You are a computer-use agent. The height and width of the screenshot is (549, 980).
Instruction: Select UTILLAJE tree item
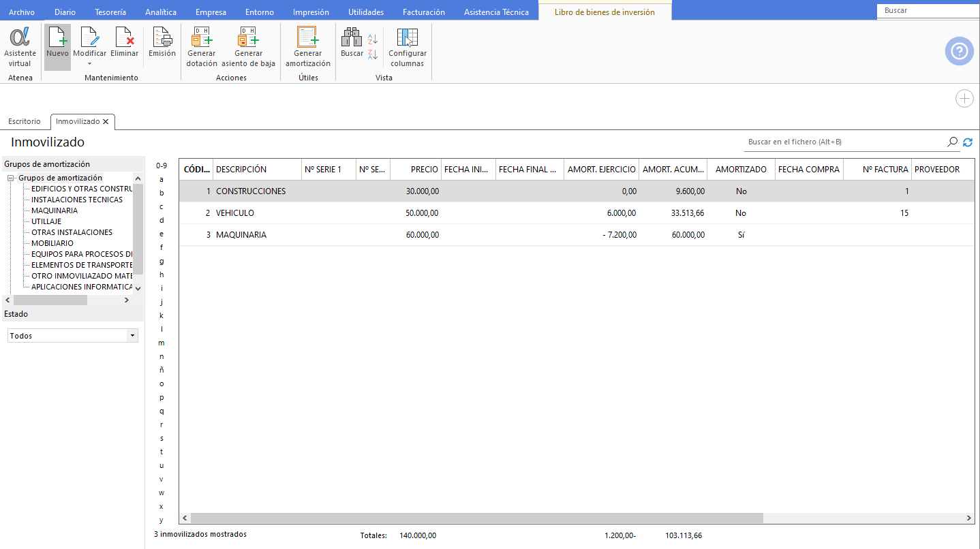[46, 221]
